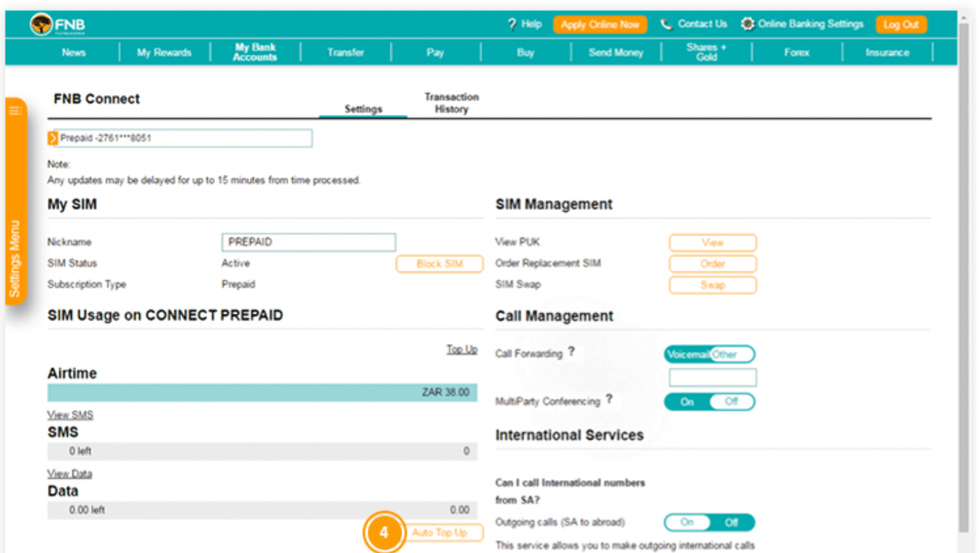Disable Outgoing calls SA to abroad
Image resolution: width=980 pixels, height=553 pixels.
tap(733, 522)
